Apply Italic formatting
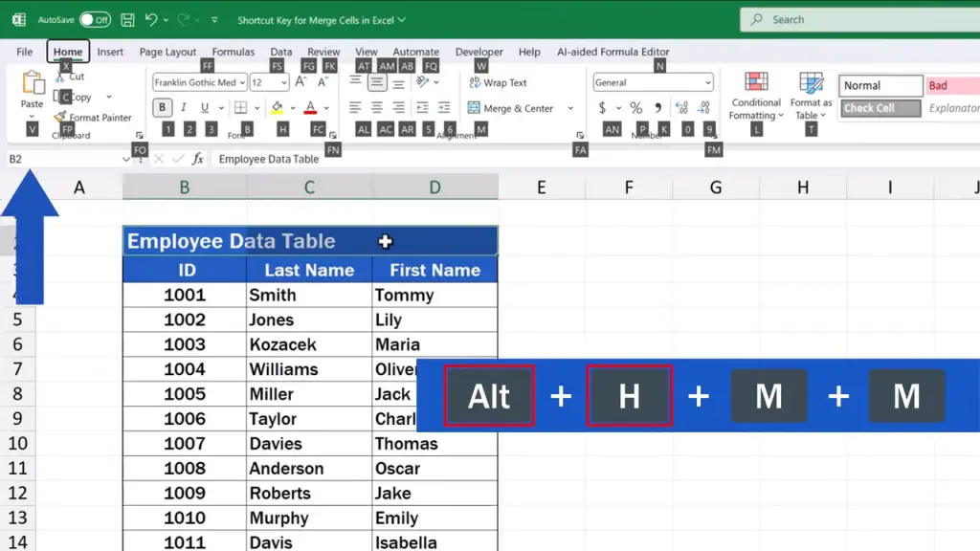Viewport: 980px width, 551px height. [189, 108]
